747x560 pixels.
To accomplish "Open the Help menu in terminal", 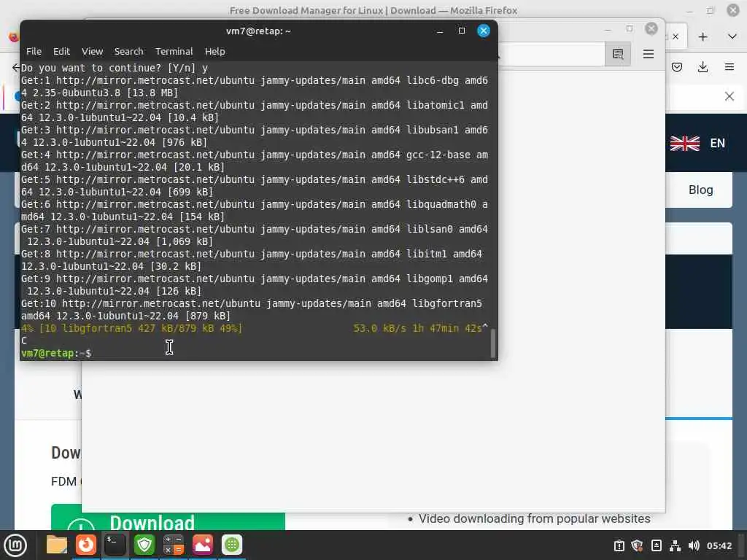I will (215, 52).
